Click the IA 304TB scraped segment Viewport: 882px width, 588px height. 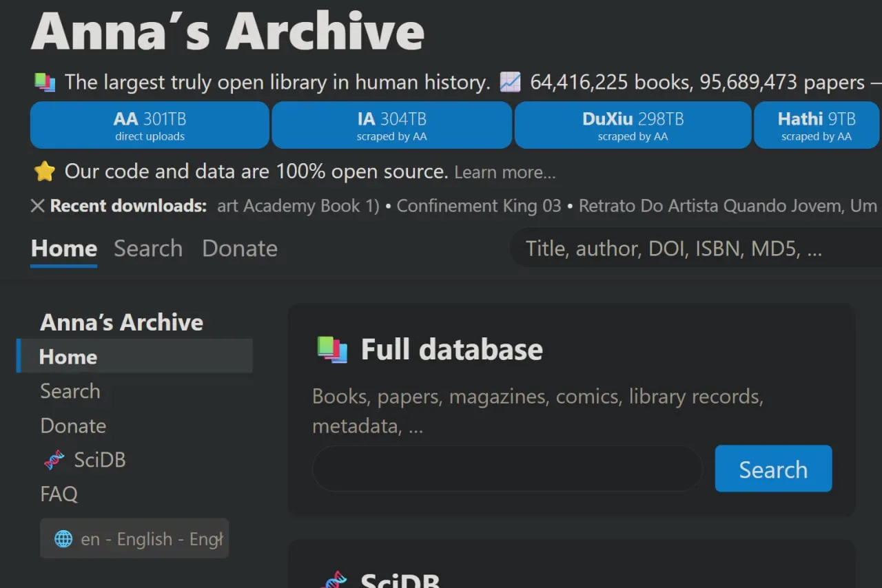click(391, 125)
